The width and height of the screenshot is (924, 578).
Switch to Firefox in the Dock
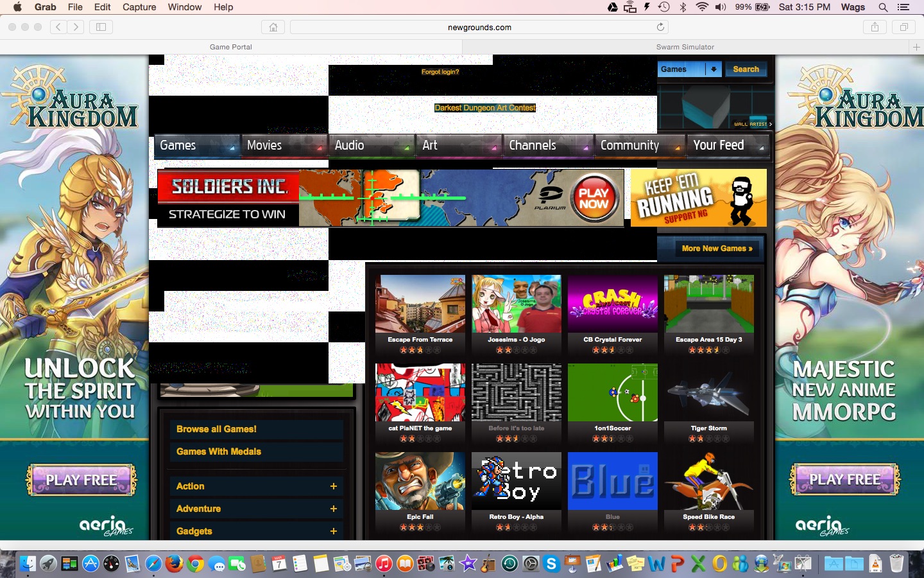tap(175, 563)
